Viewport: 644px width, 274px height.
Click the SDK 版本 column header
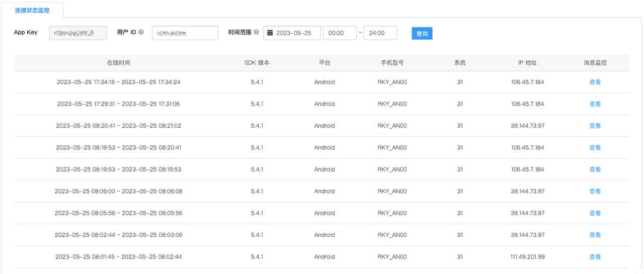coord(257,63)
